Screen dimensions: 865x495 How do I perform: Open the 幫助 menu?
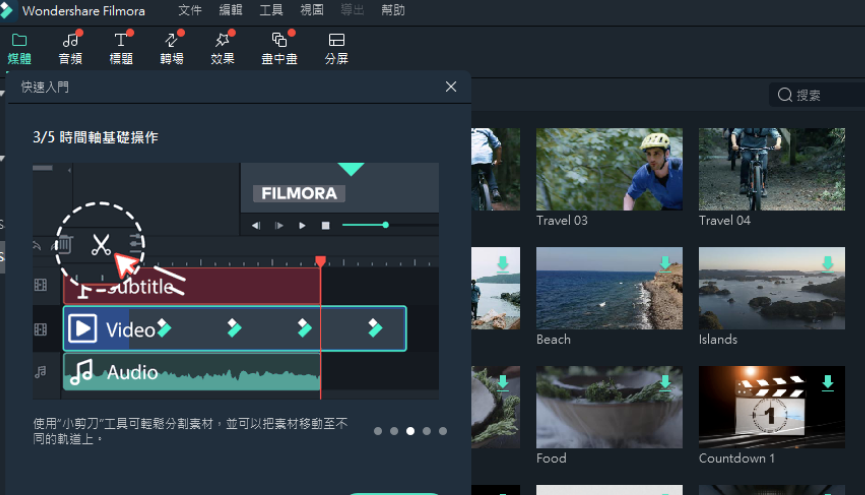(x=393, y=10)
